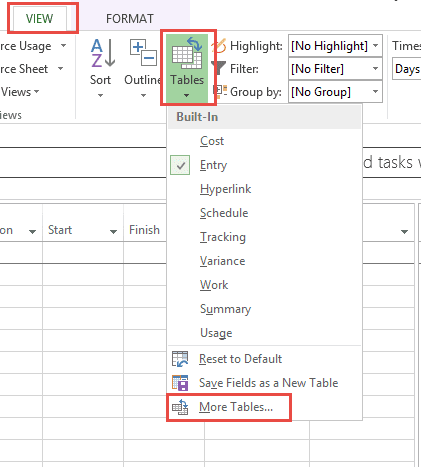421x467 pixels.
Task: Switch to the VIEW ribbon tab
Action: (x=40, y=19)
